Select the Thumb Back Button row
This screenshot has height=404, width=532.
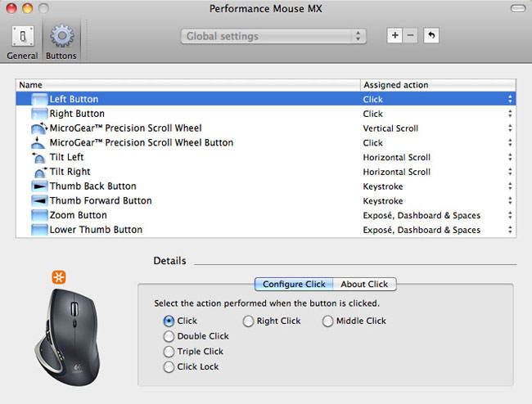tap(93, 186)
